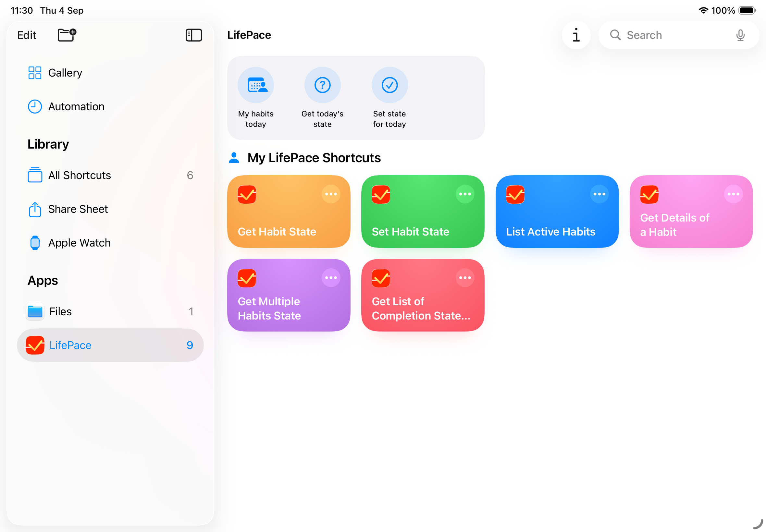Screen dimensions: 766x532
Task: Open options for Set Habit State
Action: pos(465,194)
